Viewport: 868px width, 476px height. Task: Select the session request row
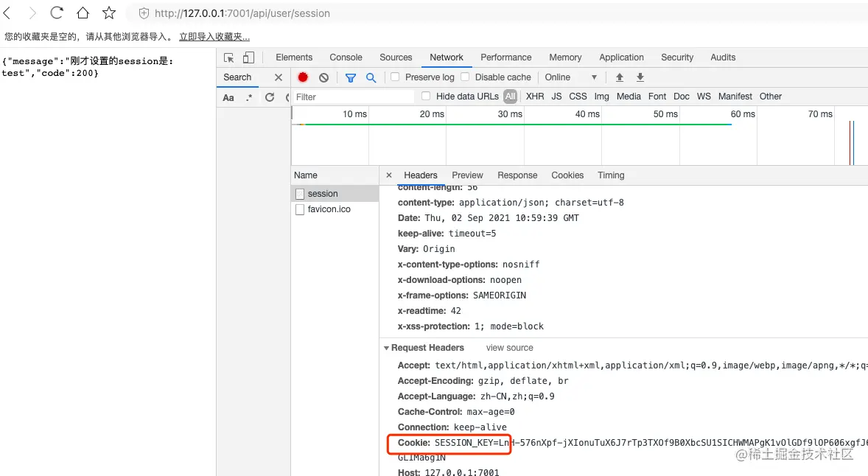point(335,194)
